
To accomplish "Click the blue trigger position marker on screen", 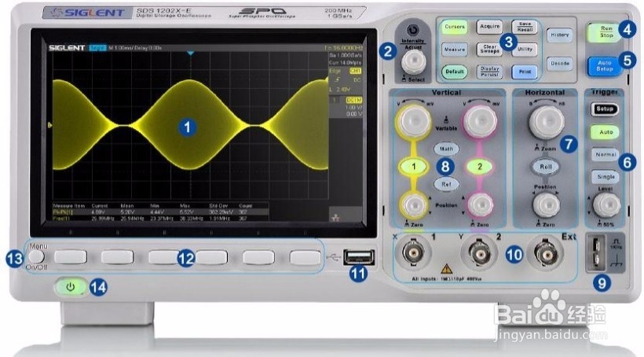I will point(190,53).
